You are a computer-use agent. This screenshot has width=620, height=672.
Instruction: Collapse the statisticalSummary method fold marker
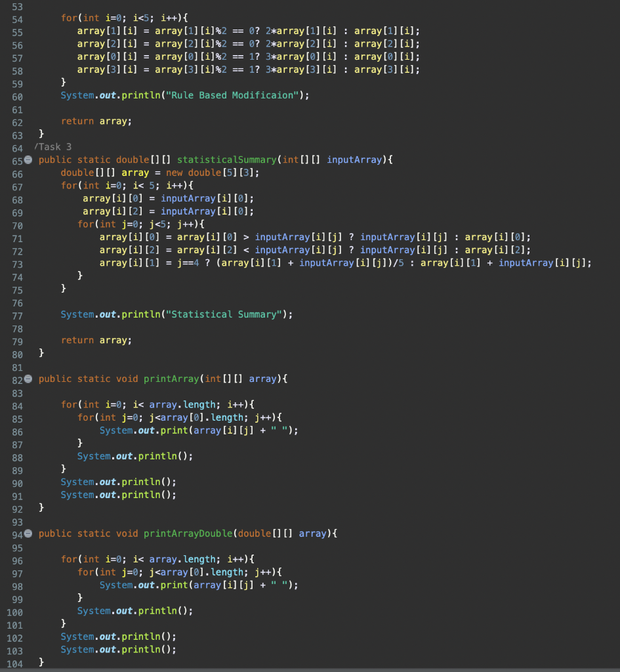27,159
